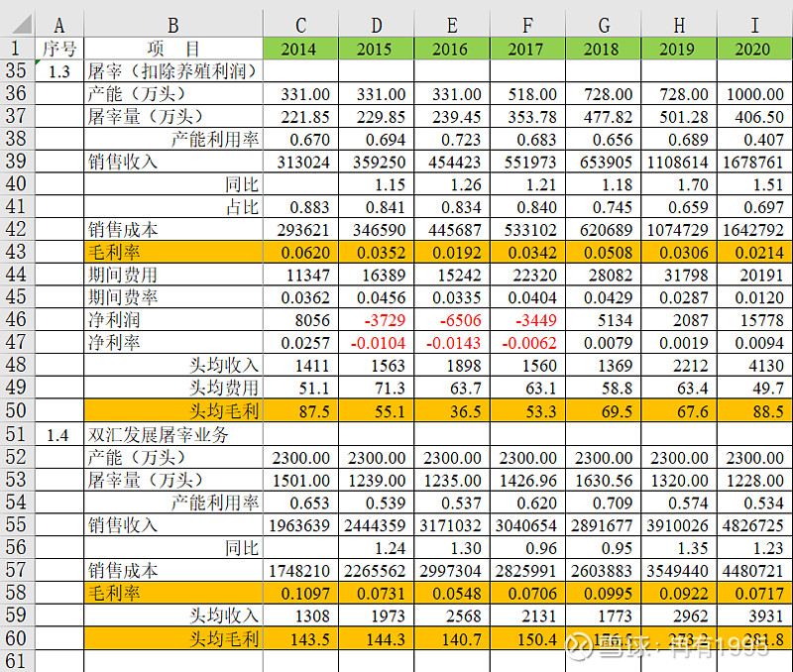This screenshot has height=672, width=793.
Task: Click per-head revenue 2568 cell
Action: pos(452,615)
